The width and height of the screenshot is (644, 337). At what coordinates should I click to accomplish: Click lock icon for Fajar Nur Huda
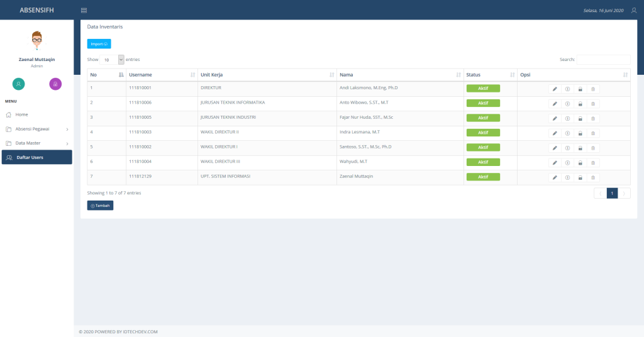point(580,119)
